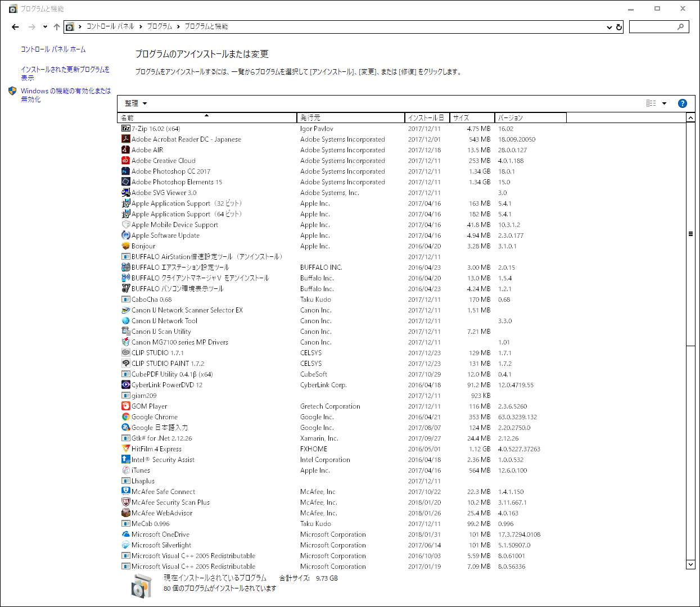Viewport: 700px width, 607px height.
Task: Open インストールされた更新プログラムを表示 link
Action: [x=65, y=74]
